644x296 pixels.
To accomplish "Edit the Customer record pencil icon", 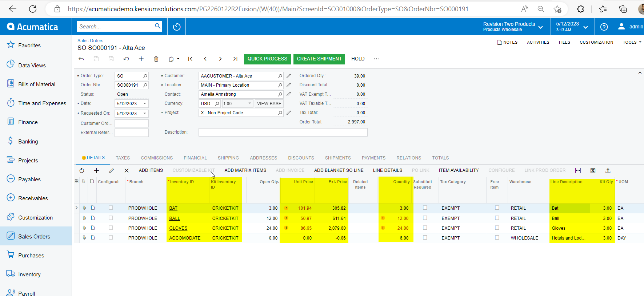I will tap(289, 76).
